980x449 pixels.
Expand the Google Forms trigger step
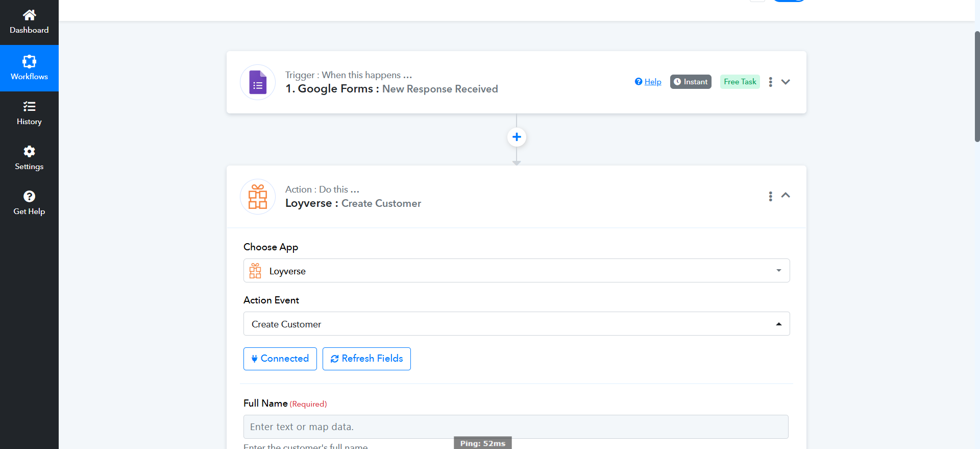point(786,82)
